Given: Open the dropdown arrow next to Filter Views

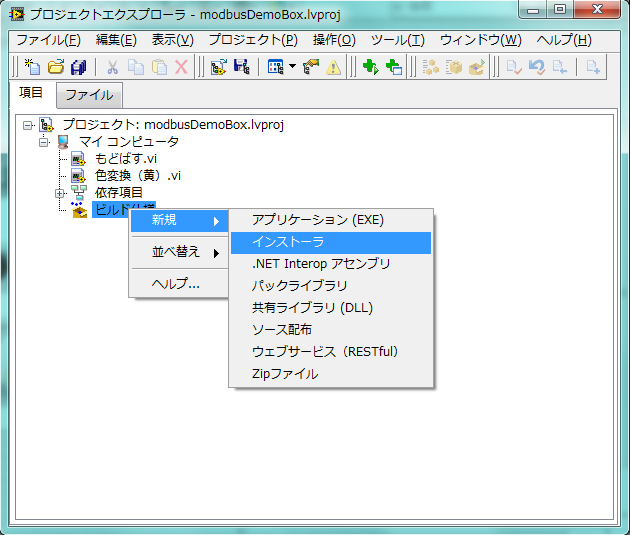Looking at the screenshot, I should (x=292, y=66).
